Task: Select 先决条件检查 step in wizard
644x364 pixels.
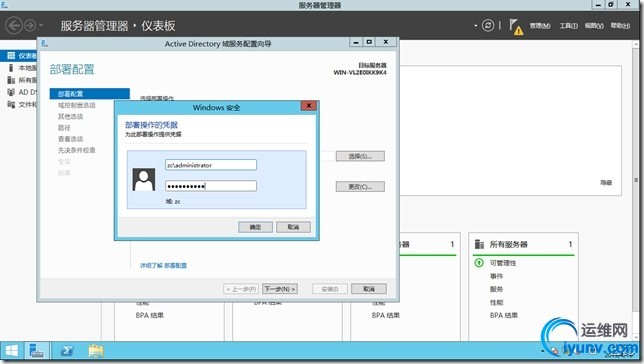Action: tap(76, 150)
